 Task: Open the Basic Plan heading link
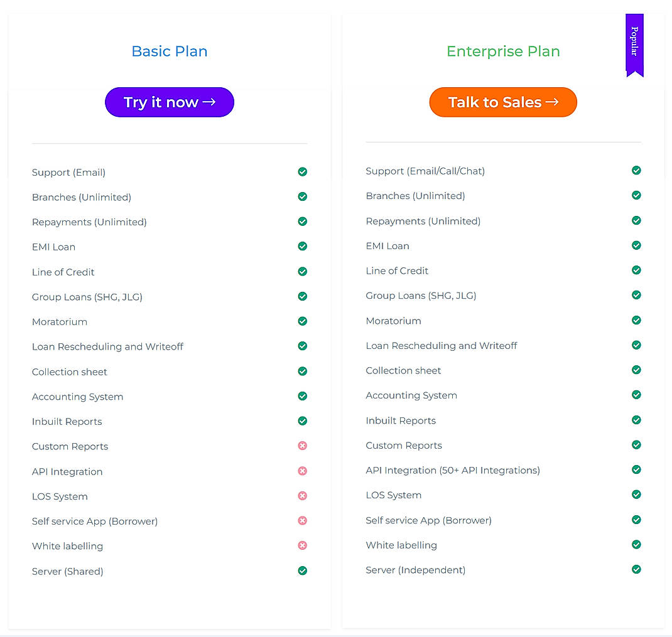click(x=169, y=51)
